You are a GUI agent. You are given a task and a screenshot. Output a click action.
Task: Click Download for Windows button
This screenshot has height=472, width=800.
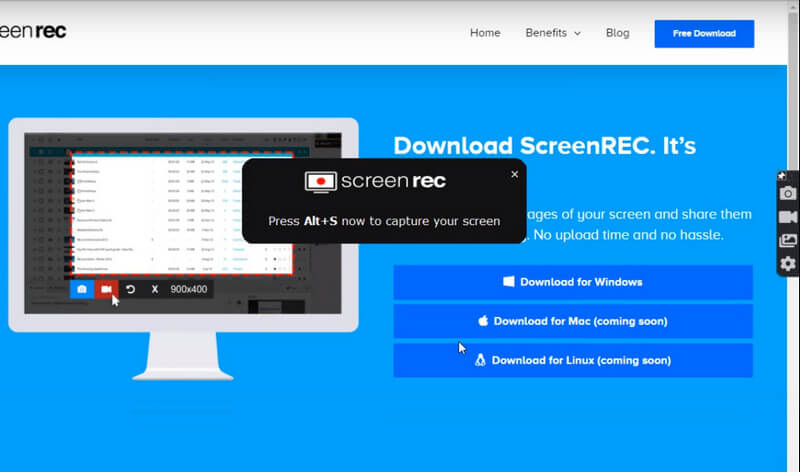[573, 282]
